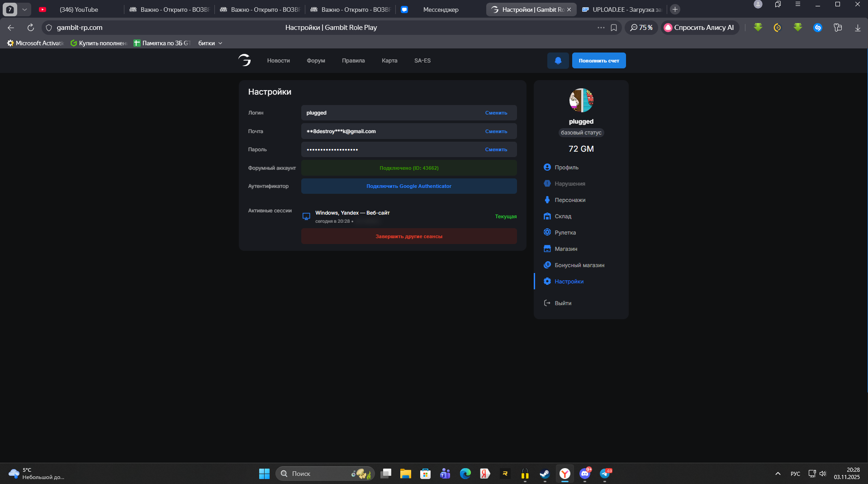The width and height of the screenshot is (868, 484).
Task: Click Завершить другие сеансы button
Action: 408,236
